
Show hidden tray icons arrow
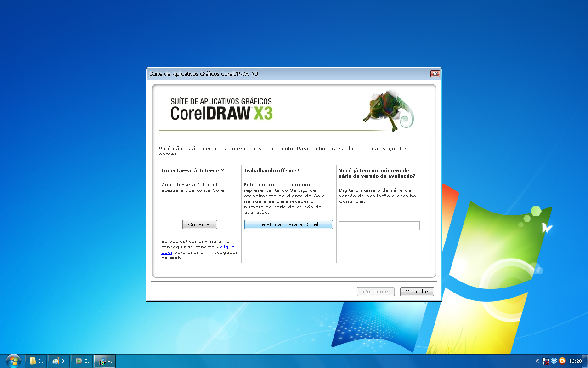point(537,361)
